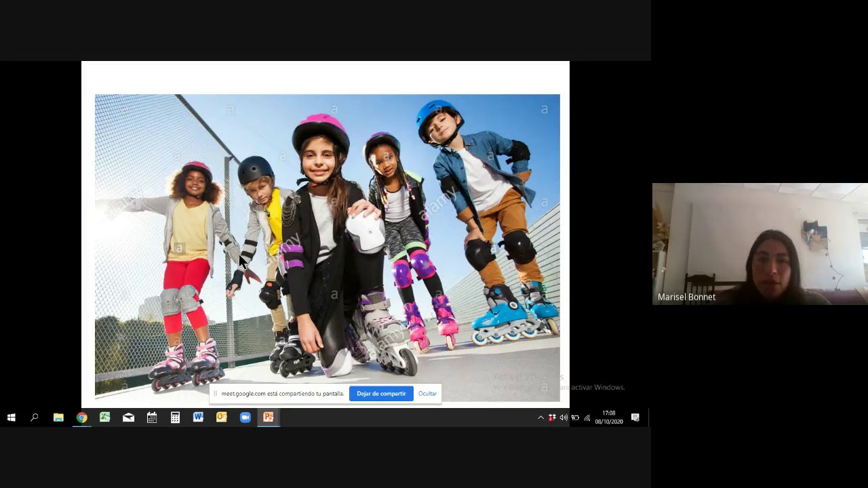
Task: Open the Action Center notifications icon
Action: pos(635,418)
